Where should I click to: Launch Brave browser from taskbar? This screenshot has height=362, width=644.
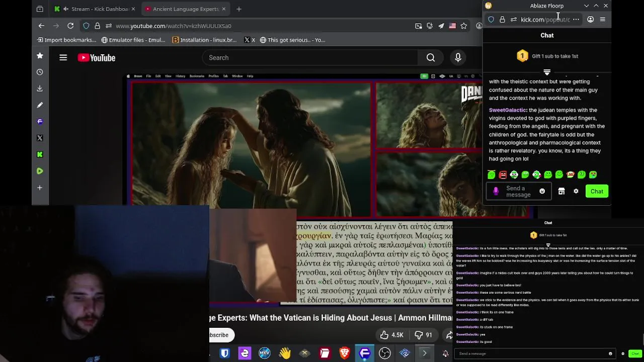click(345, 353)
